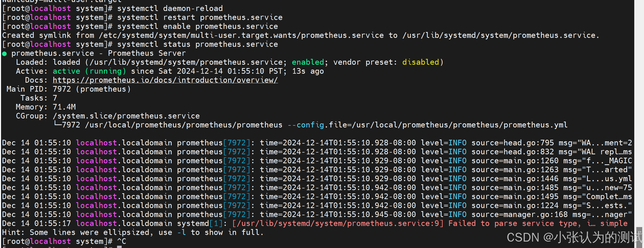The width and height of the screenshot is (644, 248).
Task: Click log line with source=main.go:1224
Action: tap(317, 206)
